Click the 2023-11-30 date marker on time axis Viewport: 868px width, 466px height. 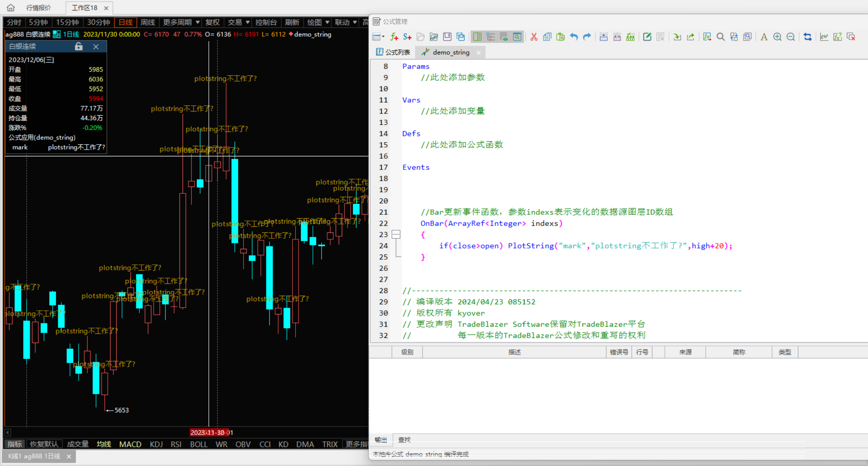pyautogui.click(x=210, y=432)
